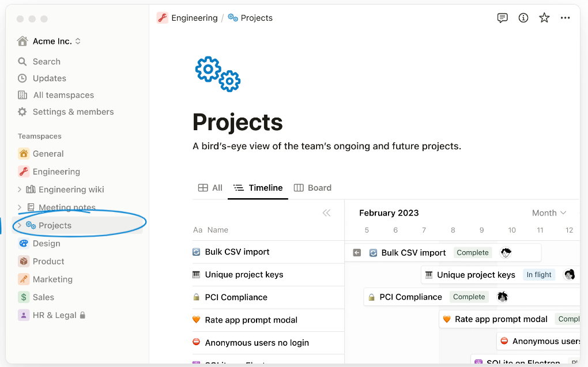Click the Engineering wiki books icon
Viewport: 588px width, 367px height.
pos(31,190)
